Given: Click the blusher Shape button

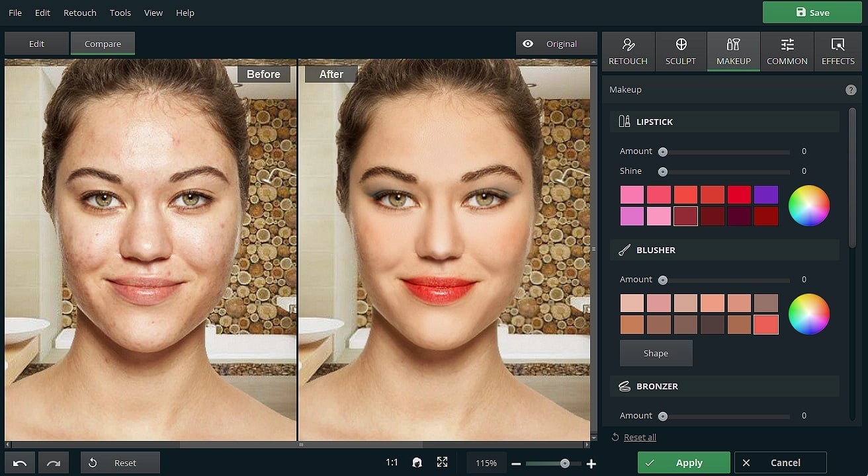Looking at the screenshot, I should [x=656, y=353].
